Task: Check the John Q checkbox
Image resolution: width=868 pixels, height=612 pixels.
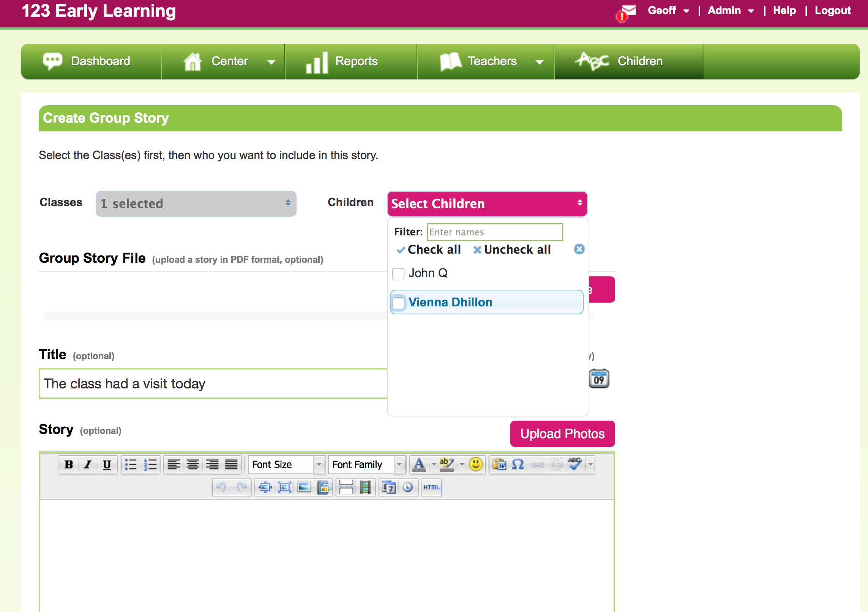Action: point(398,274)
